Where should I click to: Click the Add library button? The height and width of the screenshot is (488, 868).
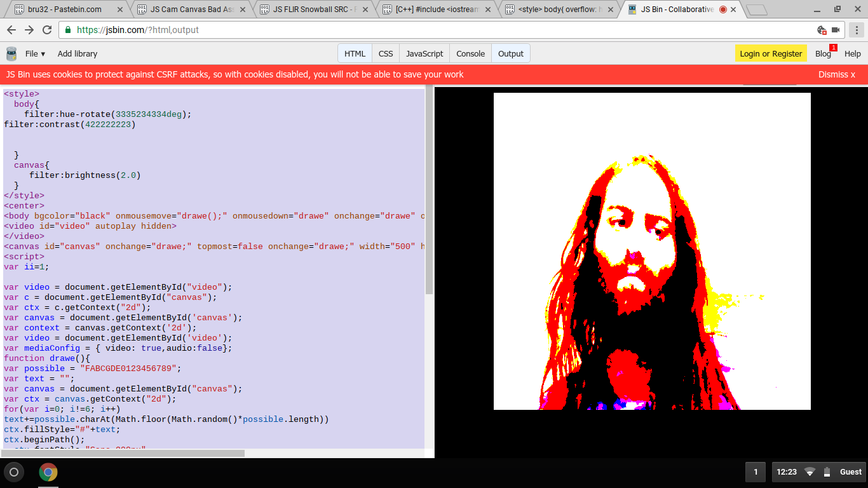78,54
